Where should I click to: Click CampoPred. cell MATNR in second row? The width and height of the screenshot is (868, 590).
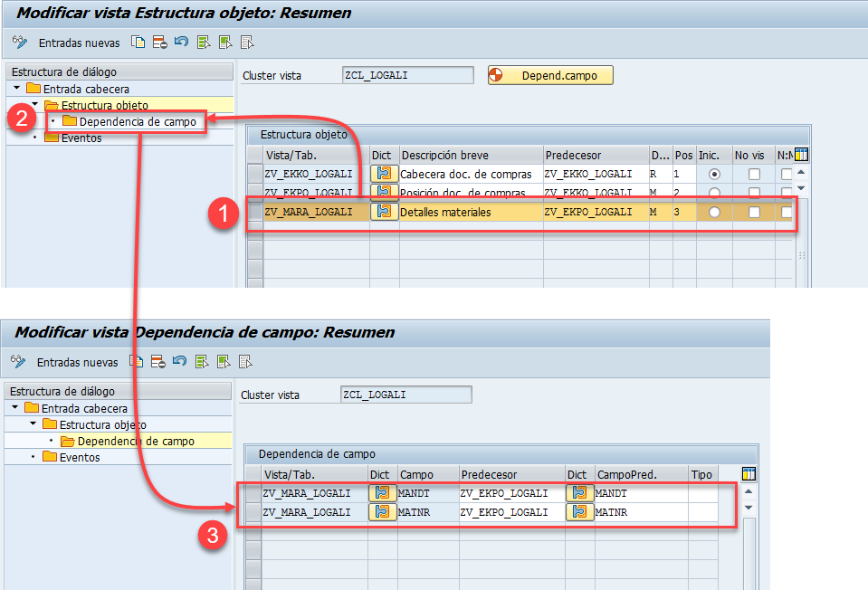[641, 512]
